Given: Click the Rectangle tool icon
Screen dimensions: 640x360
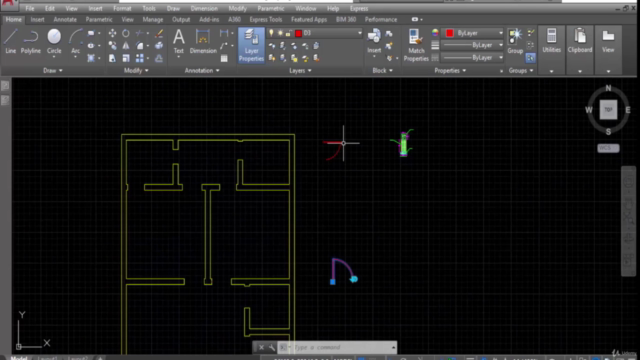Looking at the screenshot, I should click(91, 33).
